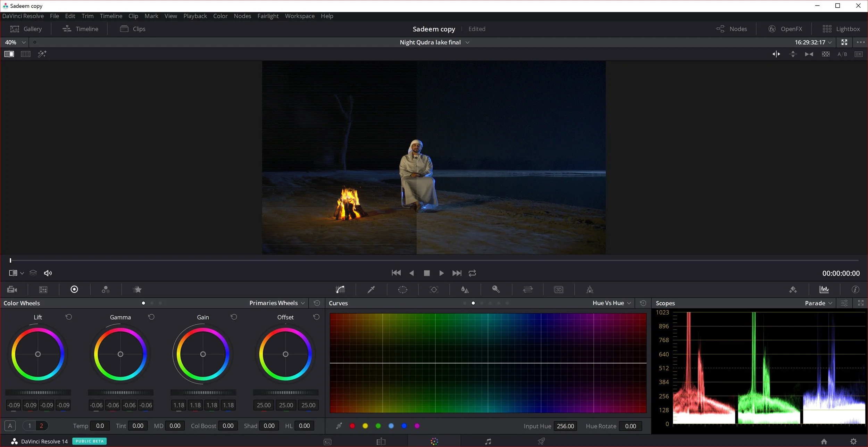Open the Power Windows panel
Image resolution: width=868 pixels, height=447 pixels.
coord(402,289)
